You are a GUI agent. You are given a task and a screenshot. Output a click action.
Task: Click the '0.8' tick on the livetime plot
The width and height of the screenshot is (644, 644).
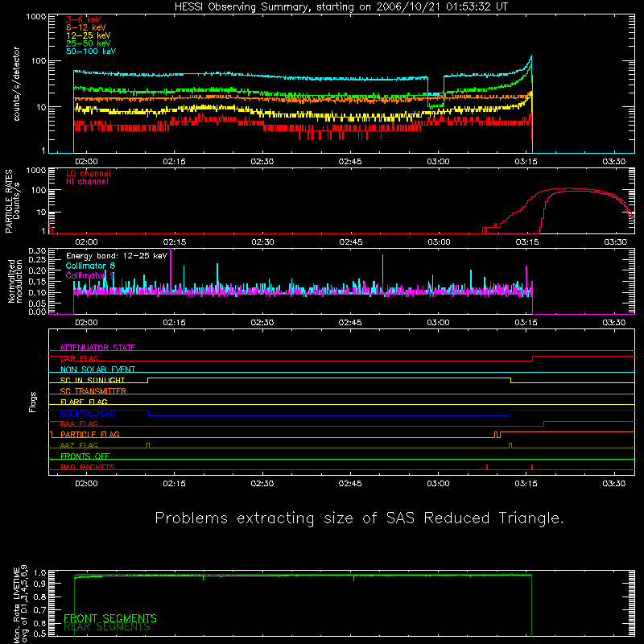pyautogui.click(x=39, y=597)
